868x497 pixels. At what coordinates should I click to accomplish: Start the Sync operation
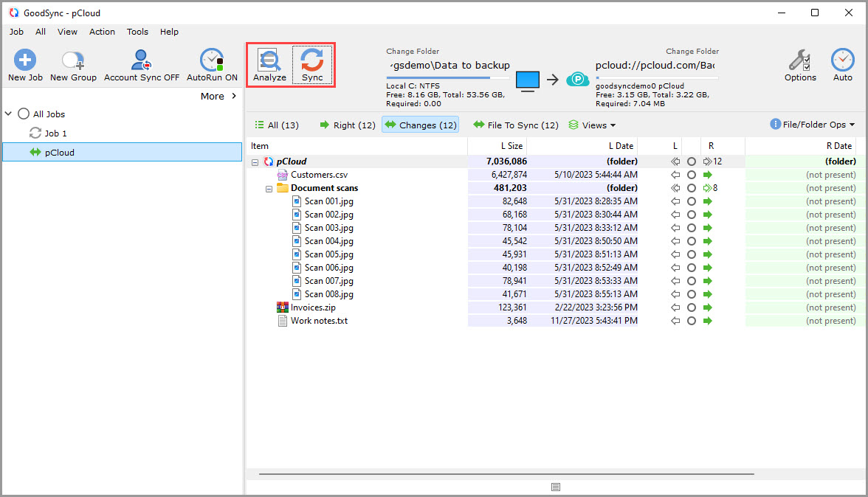pos(312,65)
